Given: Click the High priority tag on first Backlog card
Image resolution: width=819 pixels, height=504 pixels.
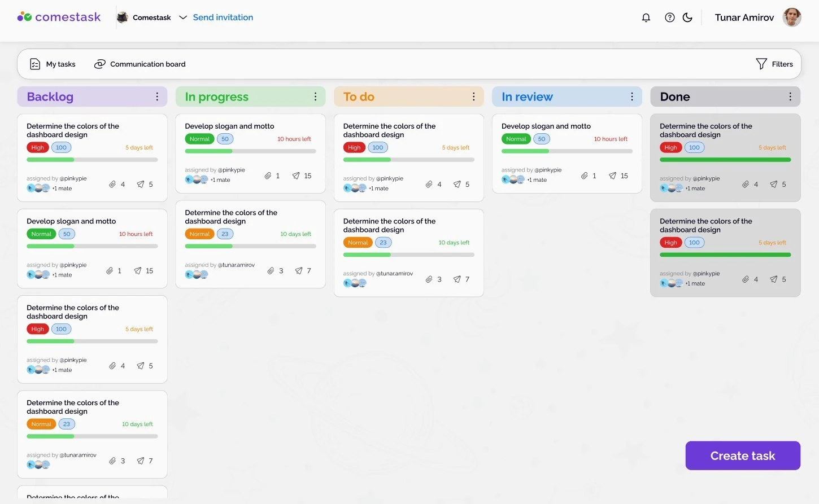Looking at the screenshot, I should 37,147.
